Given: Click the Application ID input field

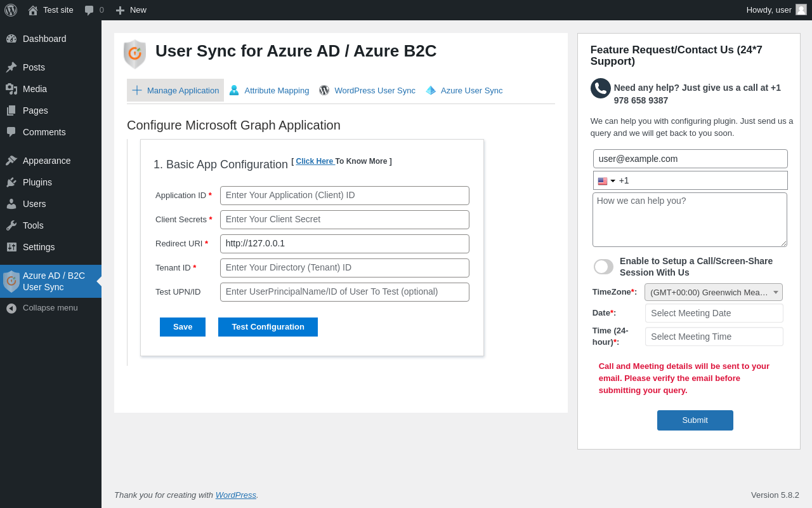Looking at the screenshot, I should coord(344,196).
